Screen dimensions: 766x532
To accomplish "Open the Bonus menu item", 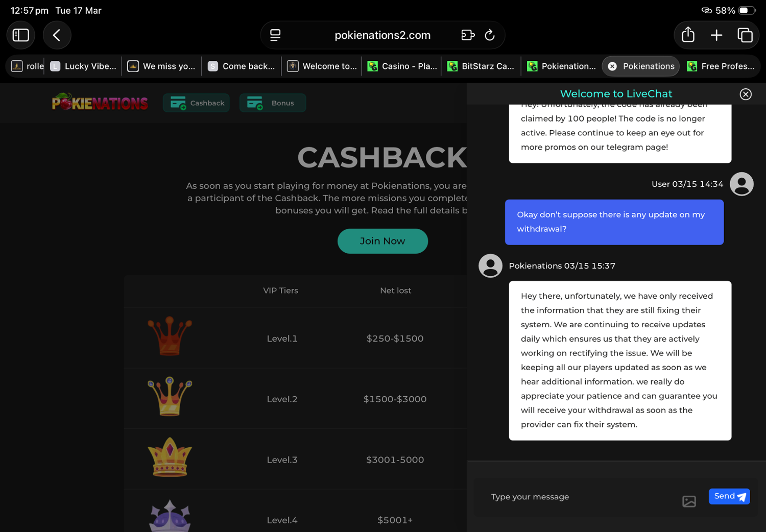I will click(273, 103).
